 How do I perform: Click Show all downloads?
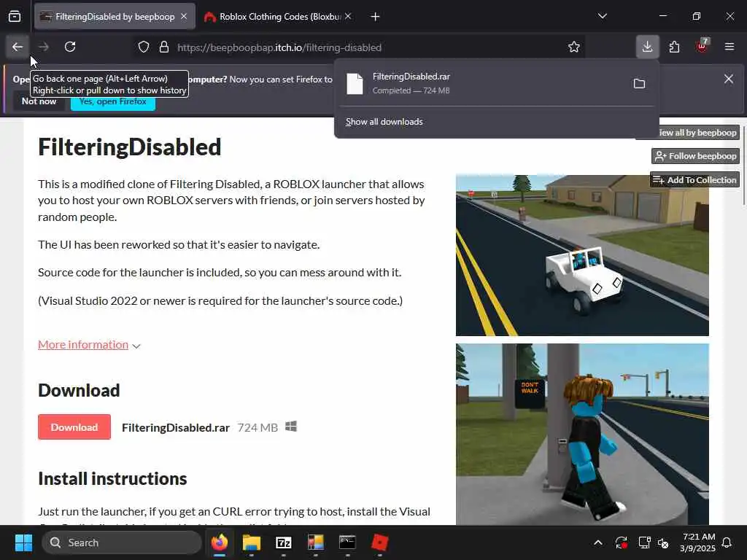[x=384, y=122]
